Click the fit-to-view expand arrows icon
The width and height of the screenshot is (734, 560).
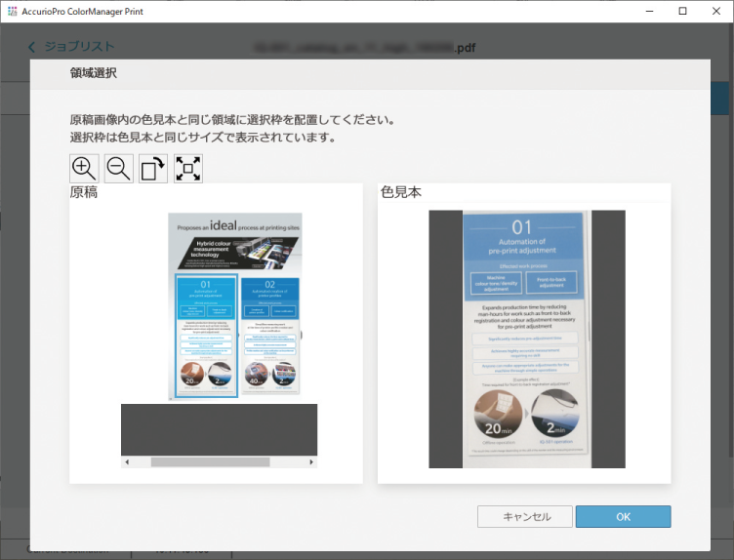click(188, 168)
